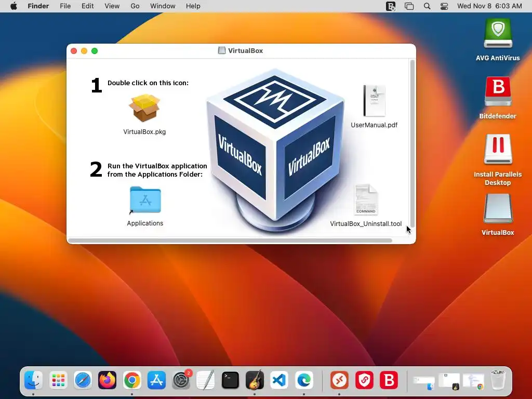Select the Applications folder shortcut

[x=145, y=200]
